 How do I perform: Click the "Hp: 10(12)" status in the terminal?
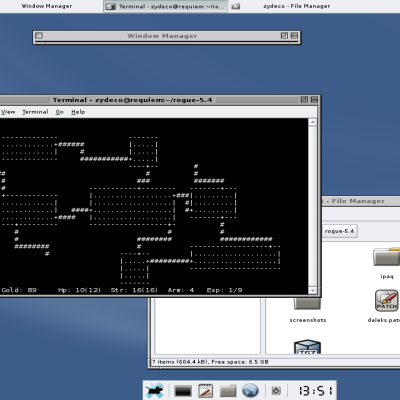pyautogui.click(x=79, y=290)
